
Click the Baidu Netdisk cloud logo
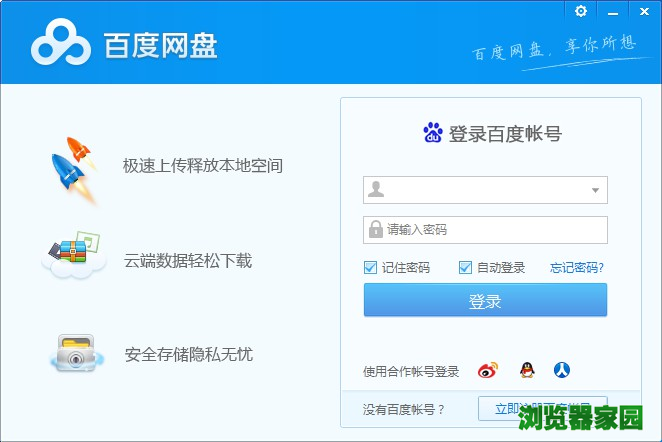tap(62, 45)
